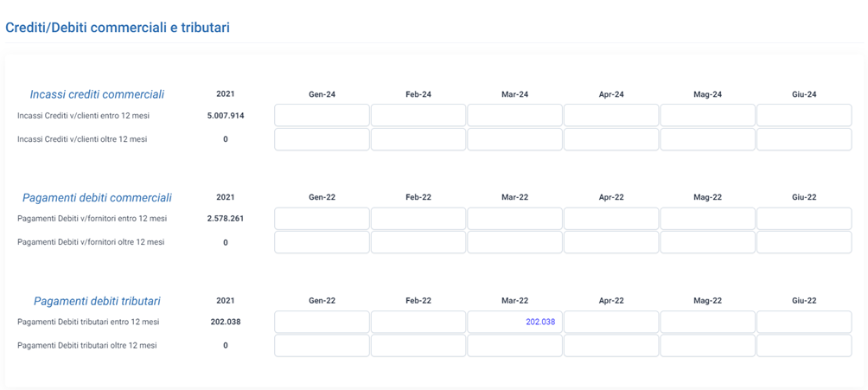The height and width of the screenshot is (390, 868).
Task: Focus Gen-22 field for Debiti v/fornitori entro 12 mesi
Action: click(x=322, y=218)
